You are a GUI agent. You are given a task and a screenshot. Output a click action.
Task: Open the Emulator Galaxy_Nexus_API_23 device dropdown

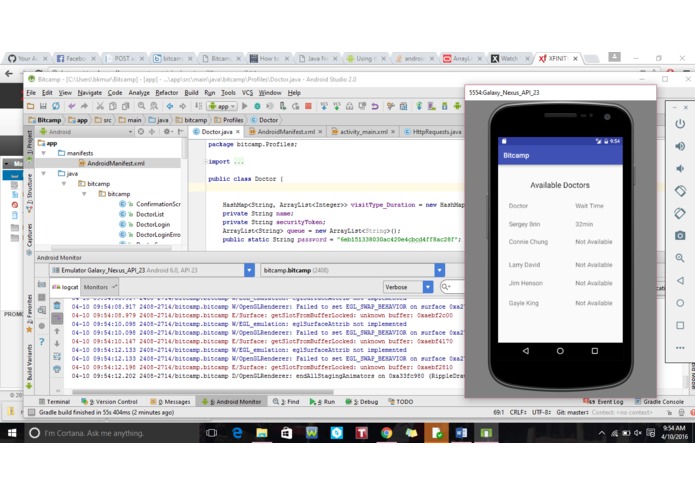(250, 270)
